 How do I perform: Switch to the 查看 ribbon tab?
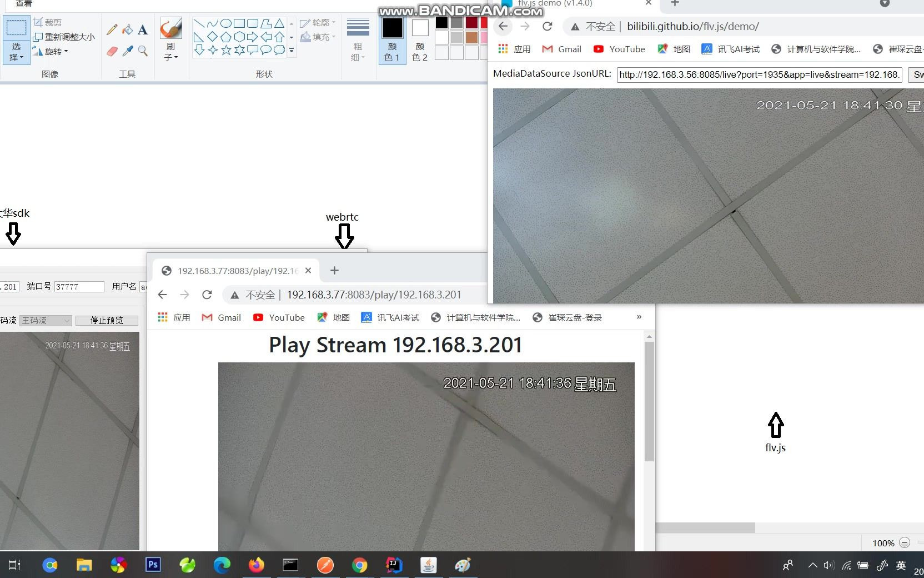coord(22,4)
